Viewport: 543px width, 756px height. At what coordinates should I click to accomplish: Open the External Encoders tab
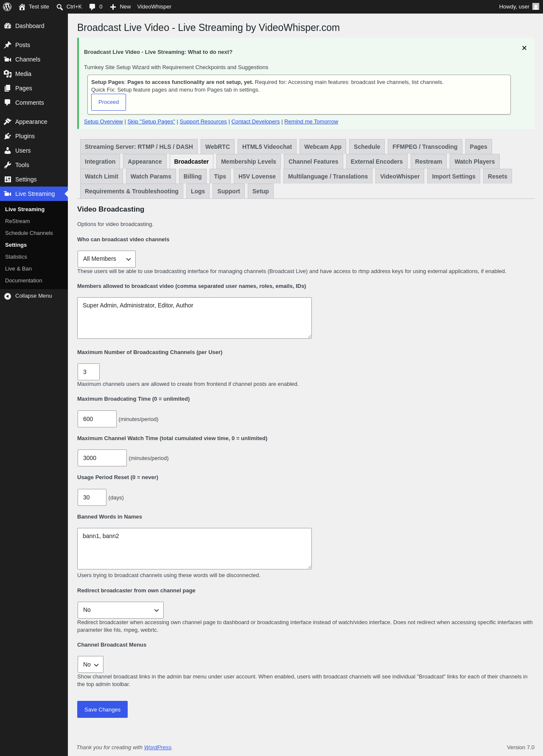pyautogui.click(x=377, y=162)
